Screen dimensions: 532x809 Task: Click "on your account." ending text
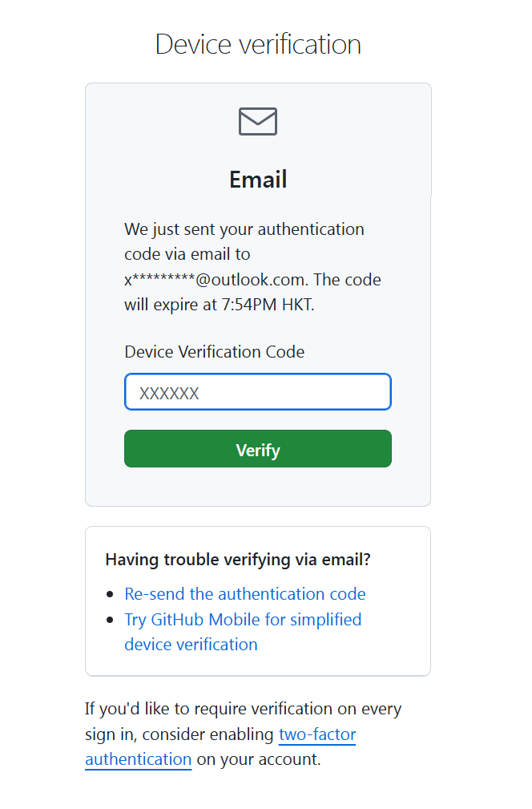pyautogui.click(x=259, y=759)
